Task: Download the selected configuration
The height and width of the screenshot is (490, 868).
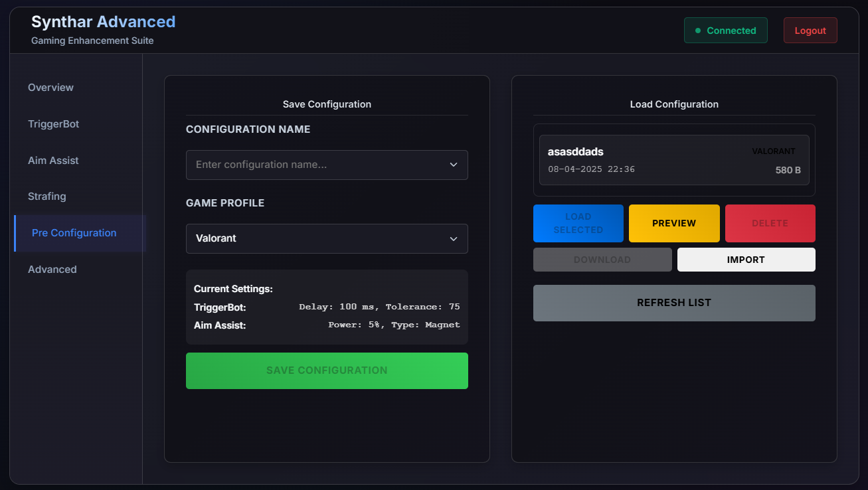Action: (x=602, y=260)
